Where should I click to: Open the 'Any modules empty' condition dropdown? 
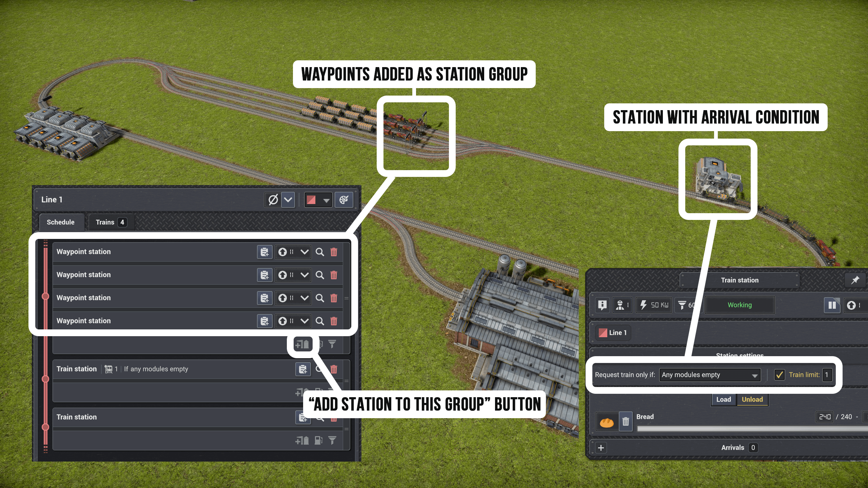(x=709, y=375)
